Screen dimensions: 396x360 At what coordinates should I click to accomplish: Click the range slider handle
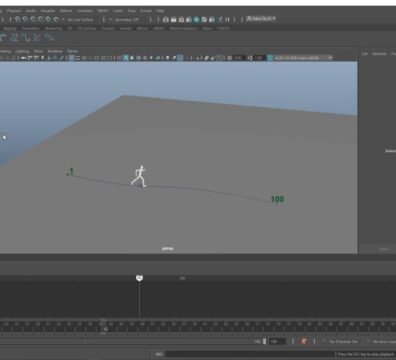264,341
